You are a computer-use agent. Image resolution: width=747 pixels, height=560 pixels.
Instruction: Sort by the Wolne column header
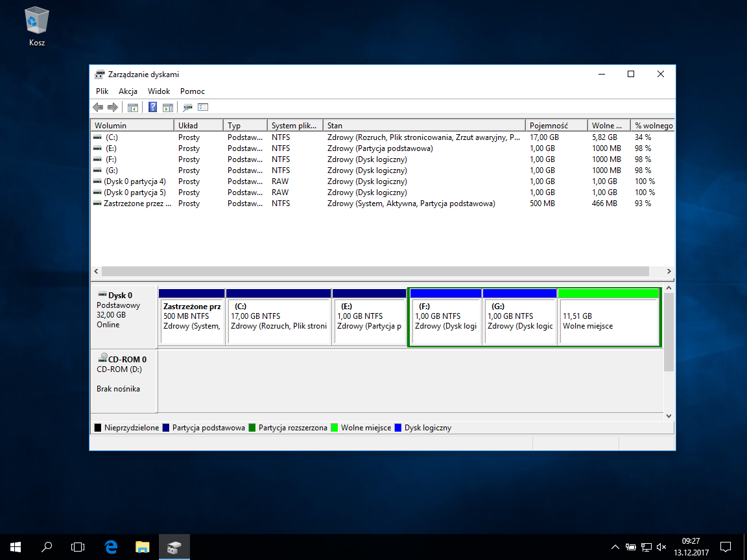pyautogui.click(x=609, y=125)
